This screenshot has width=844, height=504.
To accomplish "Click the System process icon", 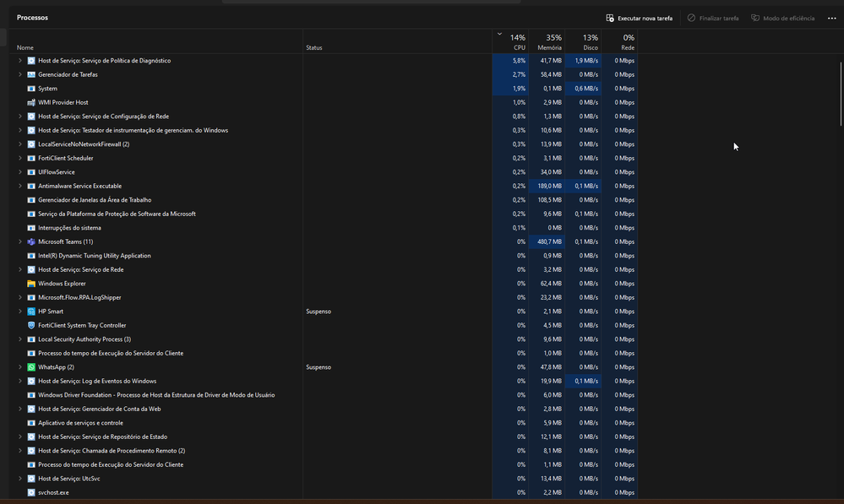I will coord(31,89).
